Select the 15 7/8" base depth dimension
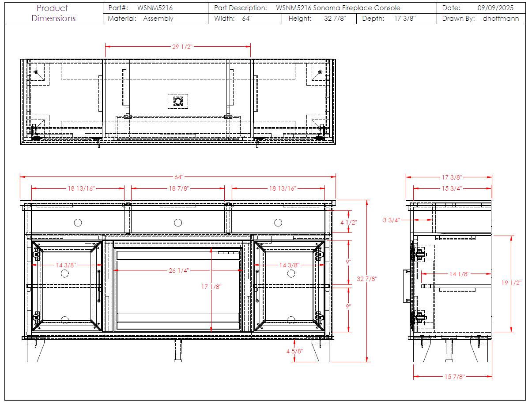532x405 pixels. tap(454, 377)
